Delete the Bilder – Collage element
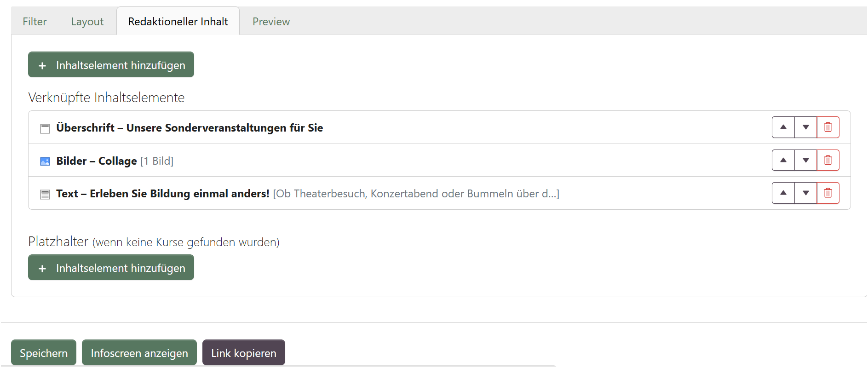 pyautogui.click(x=828, y=160)
